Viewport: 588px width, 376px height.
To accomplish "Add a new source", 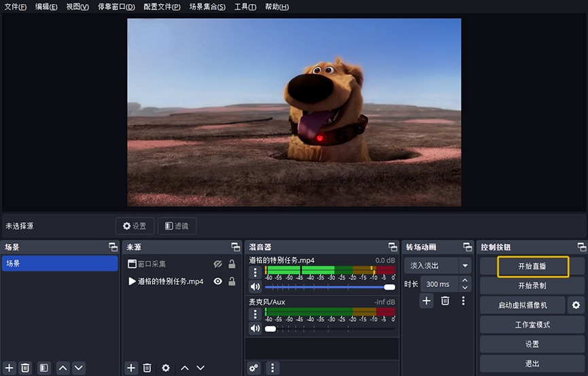I will click(x=131, y=368).
